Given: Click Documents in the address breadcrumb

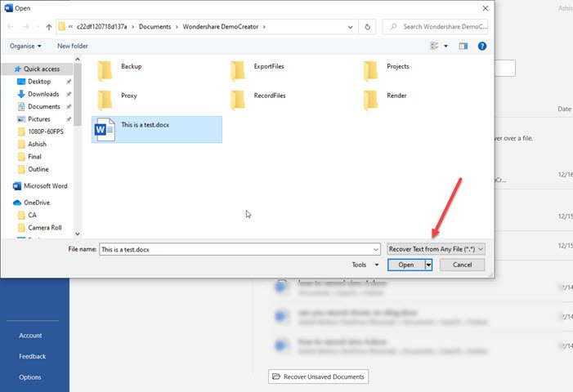Looking at the screenshot, I should click(x=155, y=27).
